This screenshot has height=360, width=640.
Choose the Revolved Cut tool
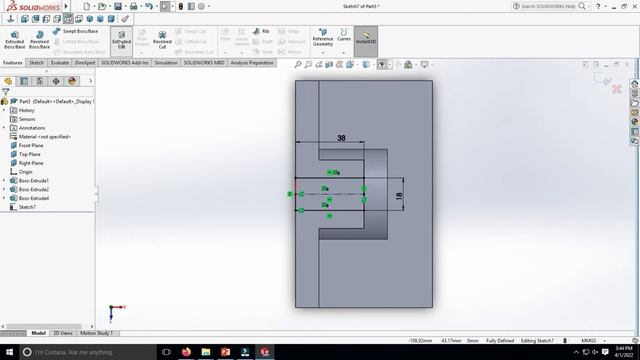[x=162, y=40]
